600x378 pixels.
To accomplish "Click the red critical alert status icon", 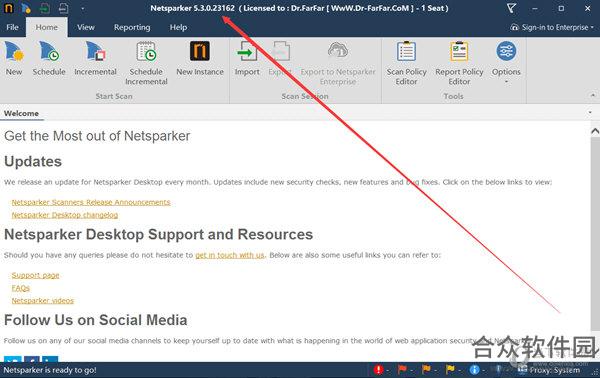I will pyautogui.click(x=378, y=370).
